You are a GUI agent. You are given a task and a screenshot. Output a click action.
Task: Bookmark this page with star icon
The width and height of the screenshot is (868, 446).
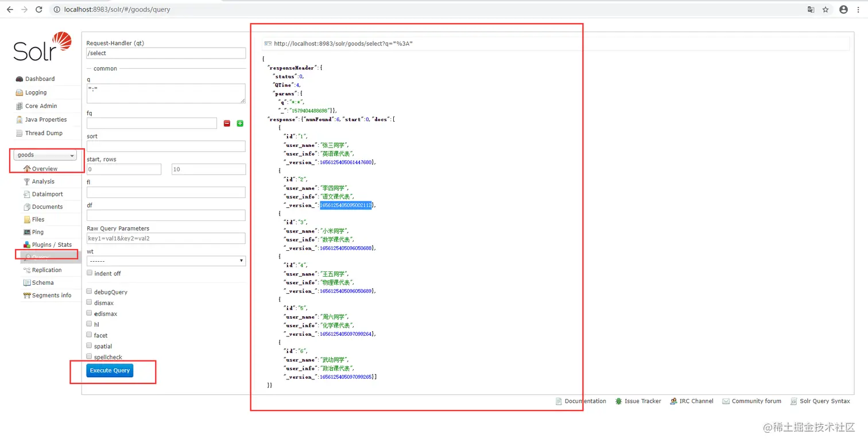tap(826, 9)
